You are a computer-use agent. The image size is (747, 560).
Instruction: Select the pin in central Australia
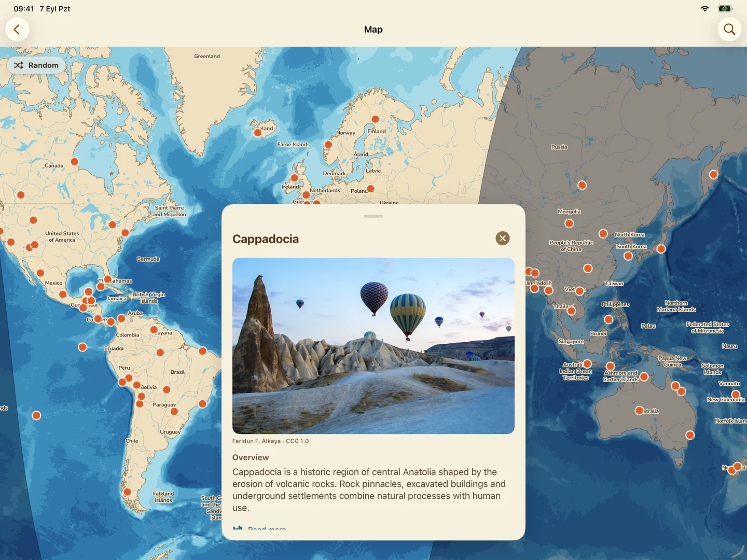point(640,411)
